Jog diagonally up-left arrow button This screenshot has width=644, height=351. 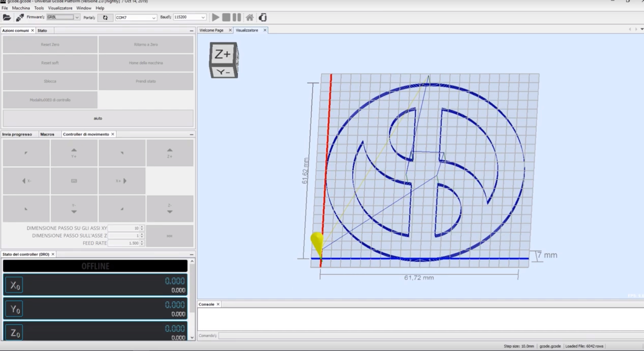26,153
